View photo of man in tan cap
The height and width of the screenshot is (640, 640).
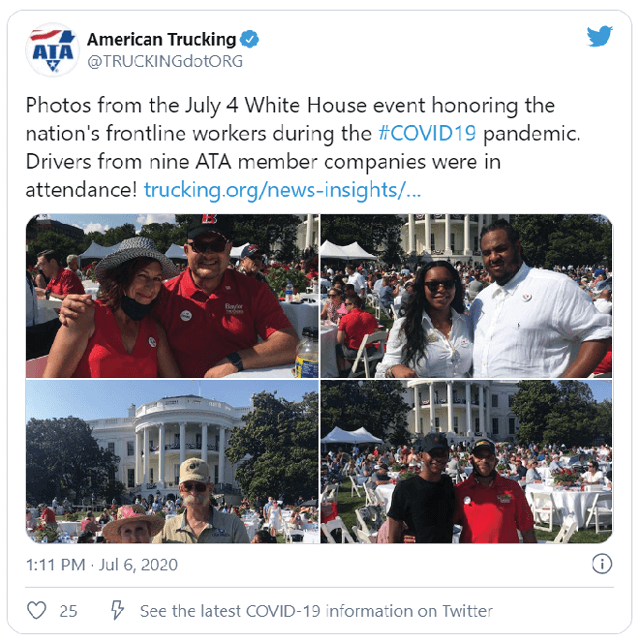(172, 461)
